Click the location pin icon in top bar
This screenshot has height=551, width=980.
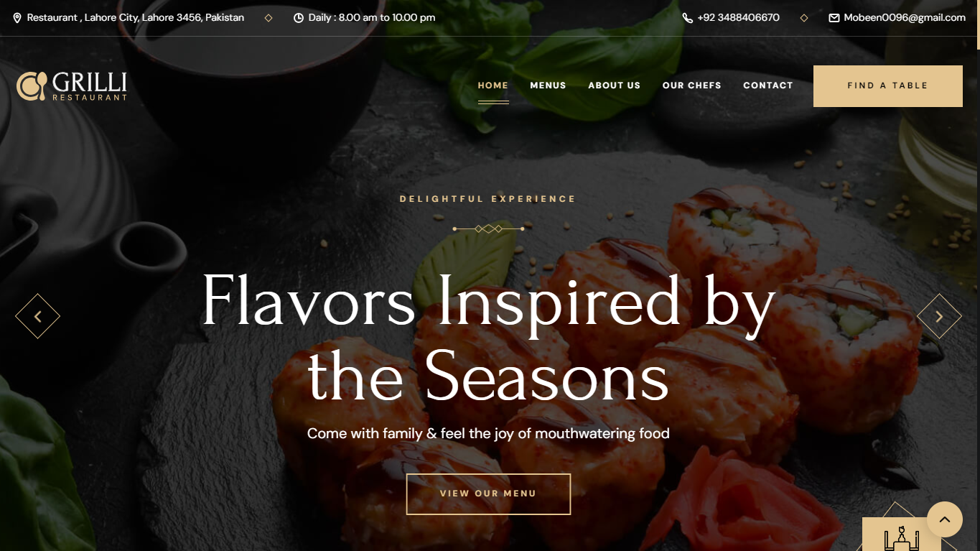coord(17,18)
